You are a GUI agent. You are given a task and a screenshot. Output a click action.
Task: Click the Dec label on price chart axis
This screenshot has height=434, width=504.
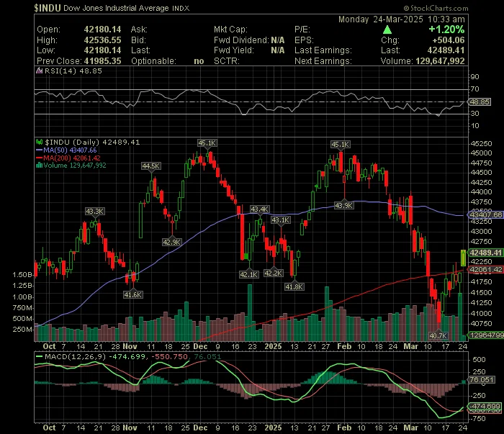200,347
